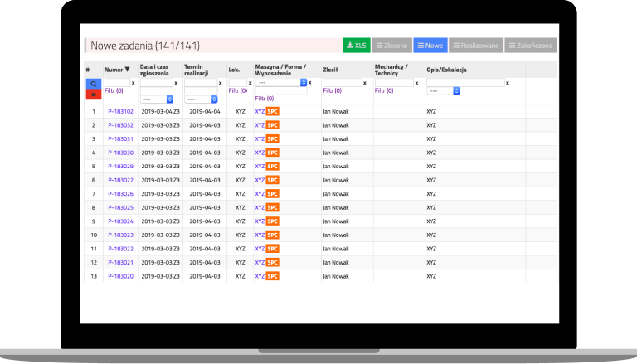
Task: Sort by the Numer column header
Action: pyautogui.click(x=117, y=70)
